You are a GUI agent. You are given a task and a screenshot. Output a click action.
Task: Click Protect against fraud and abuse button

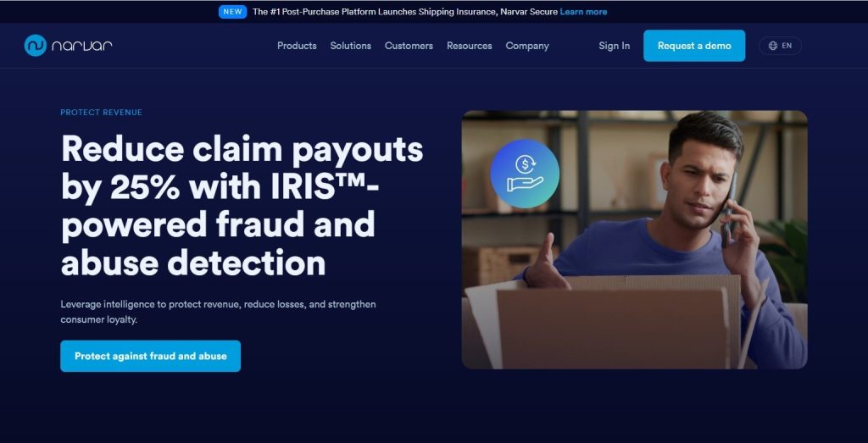point(151,356)
